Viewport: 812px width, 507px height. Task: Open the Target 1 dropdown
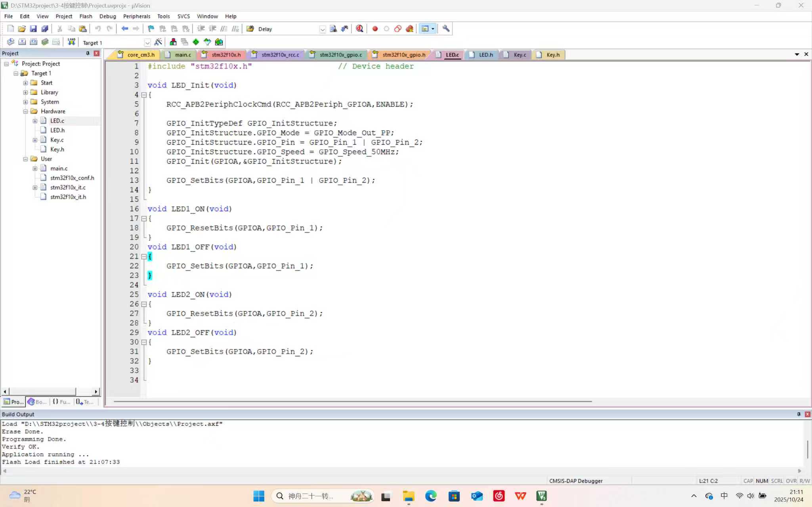147,43
